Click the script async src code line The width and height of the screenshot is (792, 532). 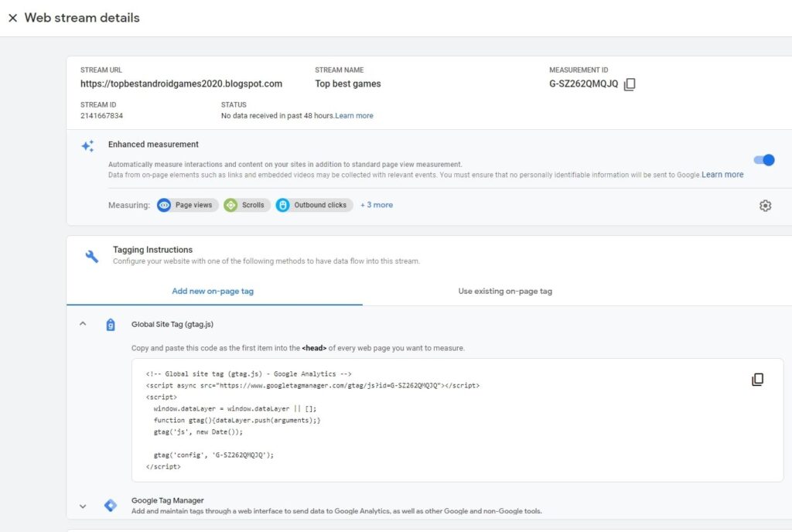point(312,386)
